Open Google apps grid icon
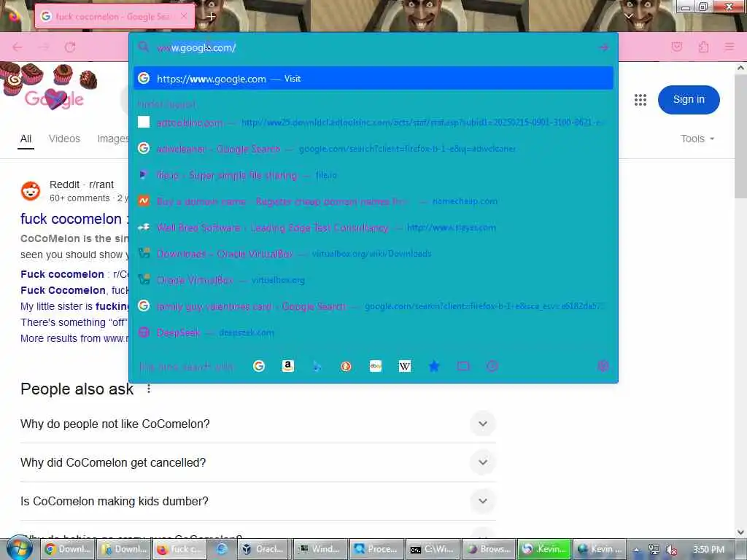 pyautogui.click(x=640, y=99)
